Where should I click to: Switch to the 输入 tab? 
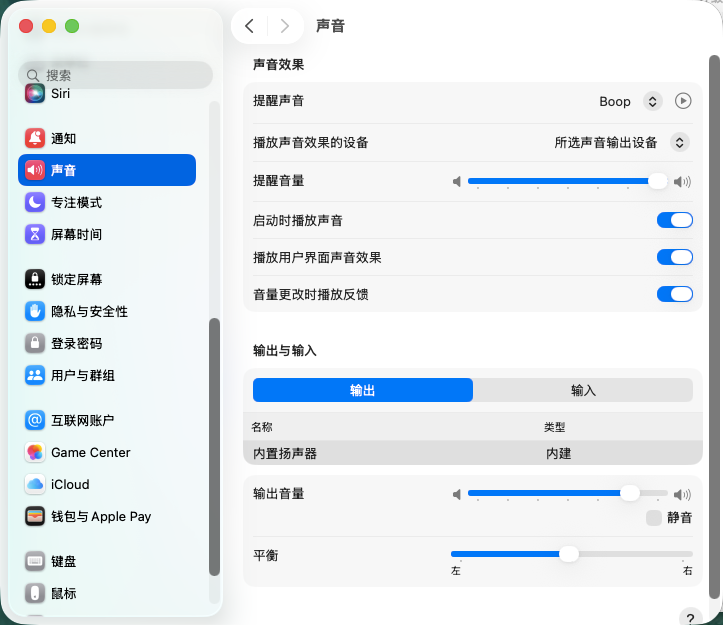click(583, 390)
